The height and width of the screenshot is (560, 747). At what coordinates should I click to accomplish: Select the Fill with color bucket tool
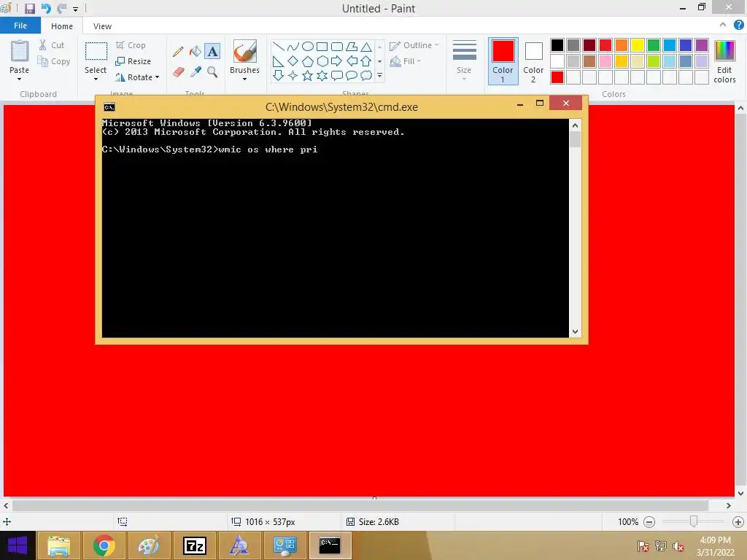coord(196,52)
